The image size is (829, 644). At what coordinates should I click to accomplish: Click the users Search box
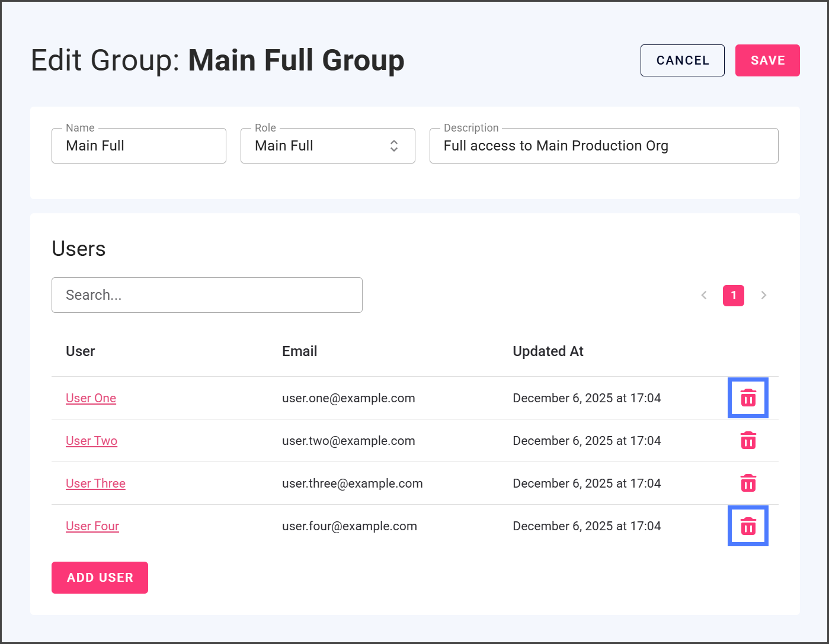207,295
